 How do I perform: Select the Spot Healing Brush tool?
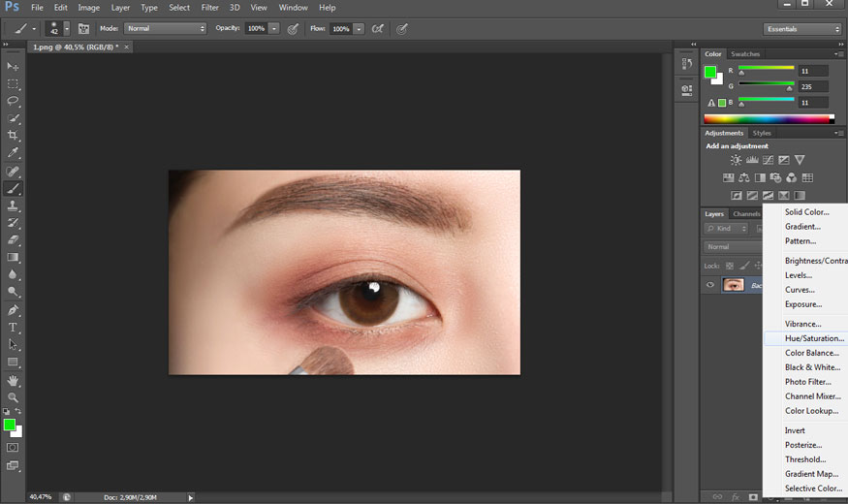13,172
